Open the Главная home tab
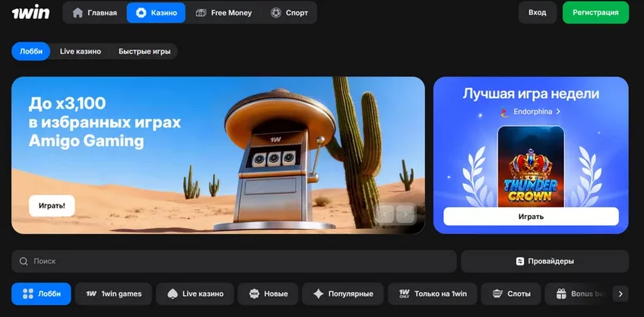The image size is (644, 317). click(x=95, y=13)
